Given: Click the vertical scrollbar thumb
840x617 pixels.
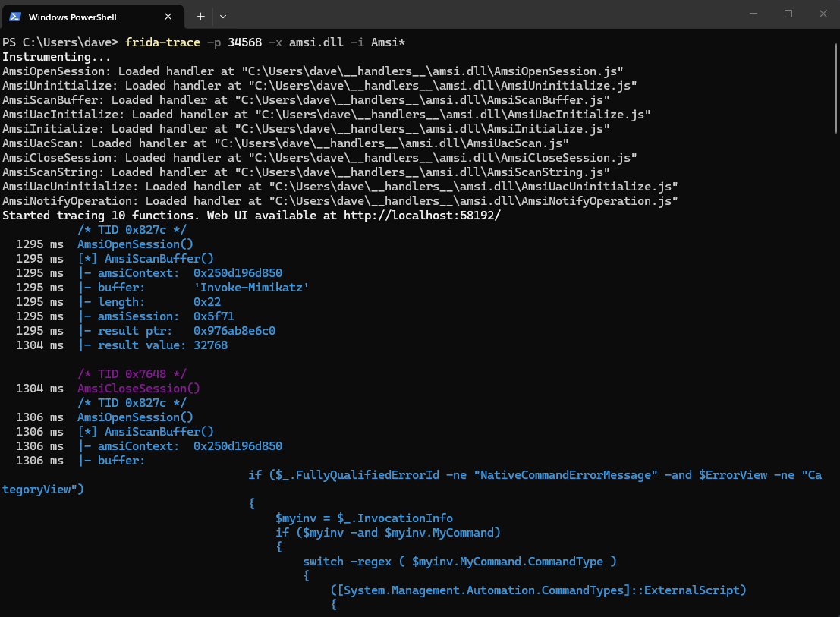Looking at the screenshot, I should point(835,88).
